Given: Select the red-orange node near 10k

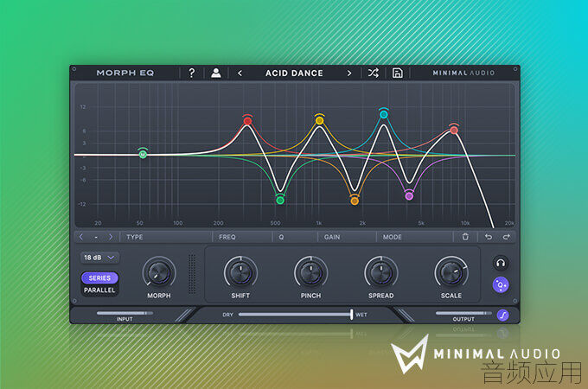Looking at the screenshot, I should tap(454, 130).
